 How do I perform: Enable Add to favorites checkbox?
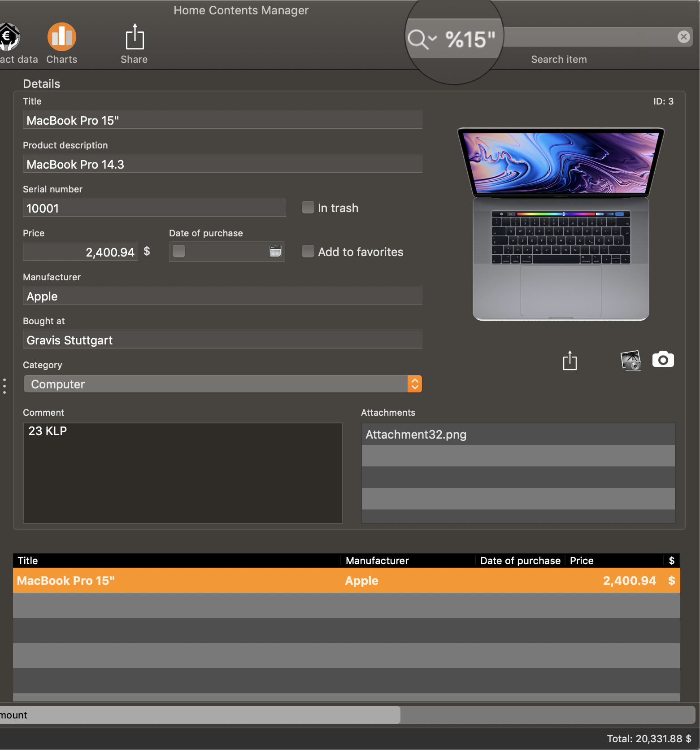point(308,251)
